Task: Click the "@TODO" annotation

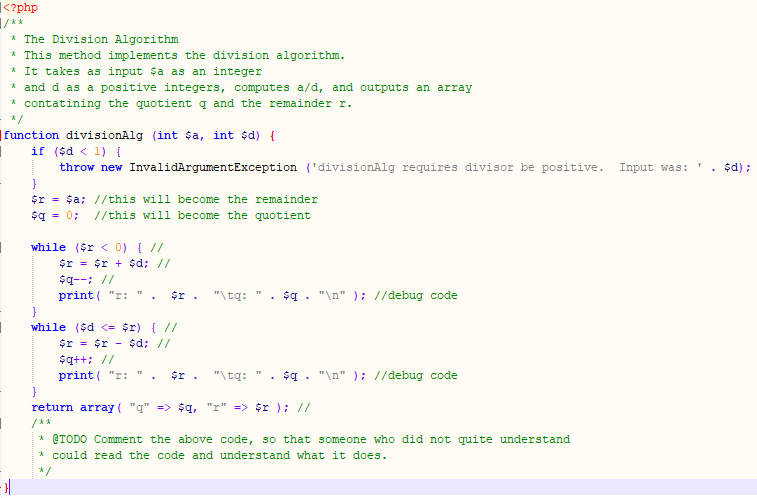Action: (x=70, y=439)
